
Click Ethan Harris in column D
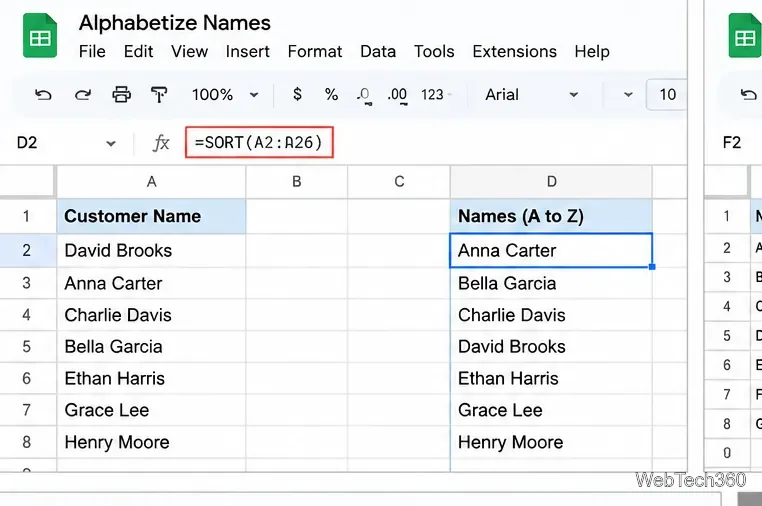click(551, 378)
